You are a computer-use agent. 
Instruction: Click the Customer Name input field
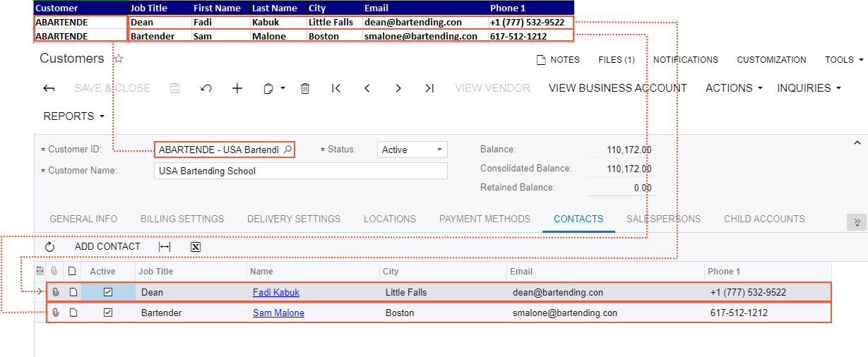[x=300, y=171]
